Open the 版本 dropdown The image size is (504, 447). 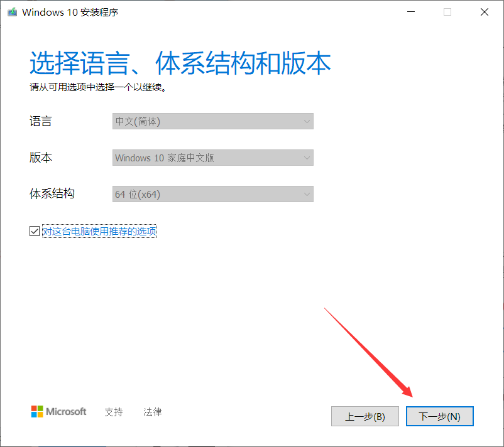pos(212,158)
